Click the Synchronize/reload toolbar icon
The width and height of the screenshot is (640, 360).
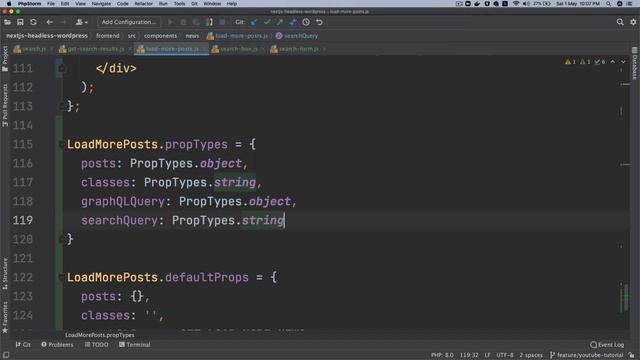point(33,22)
